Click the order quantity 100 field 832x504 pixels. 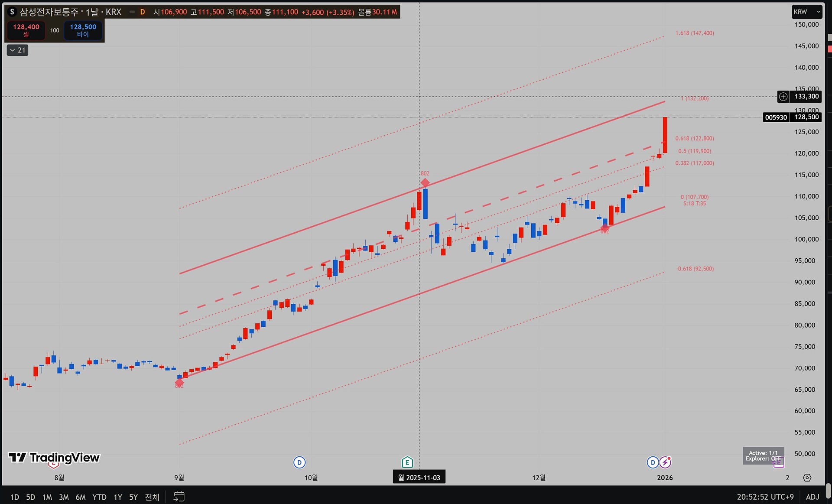click(55, 30)
